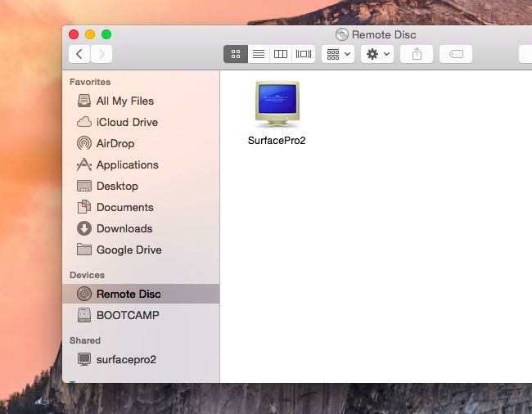Open the item arrangement dropdown

(x=338, y=54)
